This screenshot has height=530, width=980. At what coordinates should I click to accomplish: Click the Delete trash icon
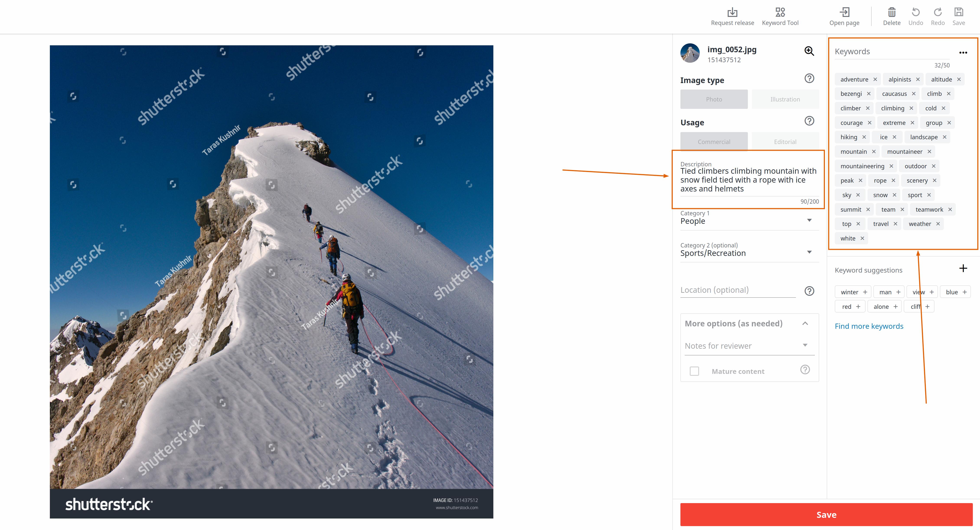(x=891, y=13)
